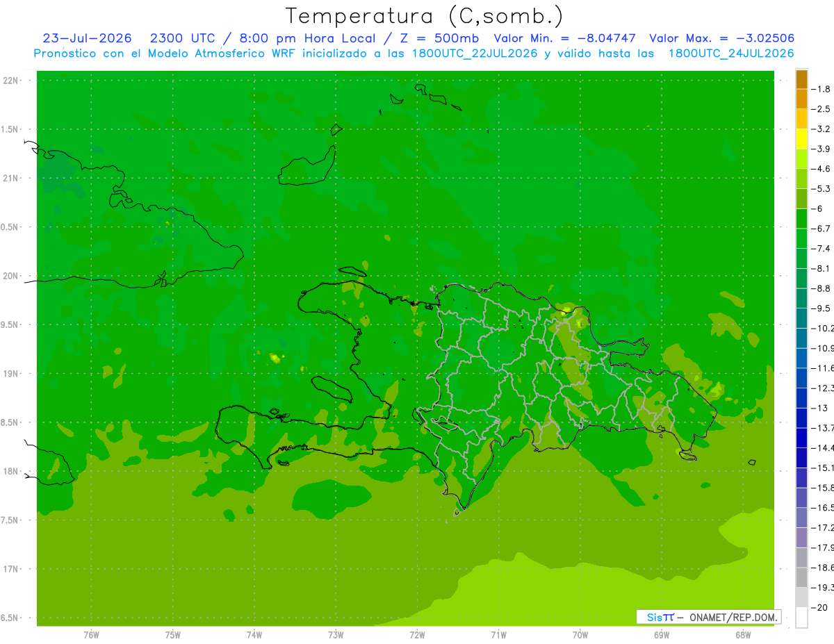Viewport: 834px width, 644px height.
Task: Click the "-6.7" colorbar value
Action: click(x=822, y=228)
